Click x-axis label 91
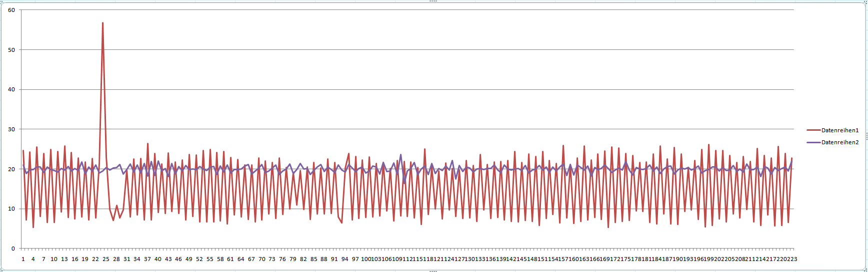 coord(334,259)
